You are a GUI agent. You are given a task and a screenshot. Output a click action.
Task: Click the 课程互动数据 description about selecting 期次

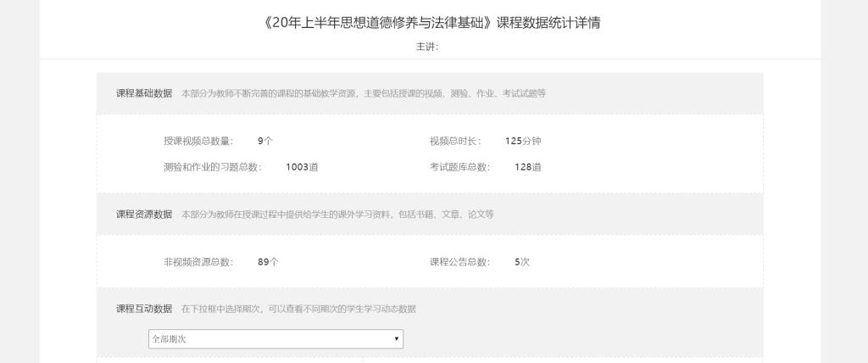click(x=298, y=309)
